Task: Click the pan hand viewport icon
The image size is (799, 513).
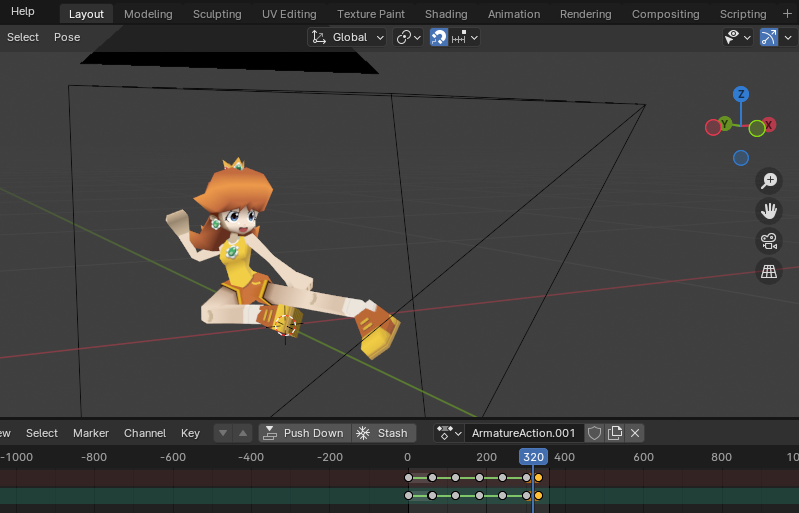Action: pos(768,210)
